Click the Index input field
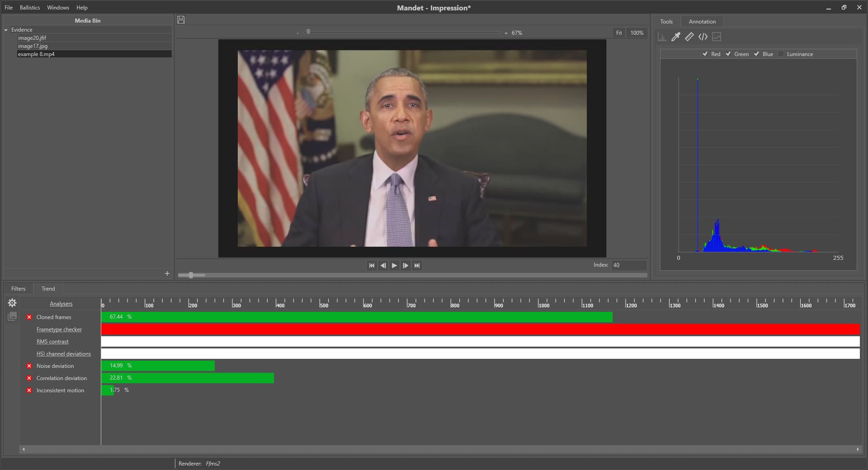 click(629, 265)
